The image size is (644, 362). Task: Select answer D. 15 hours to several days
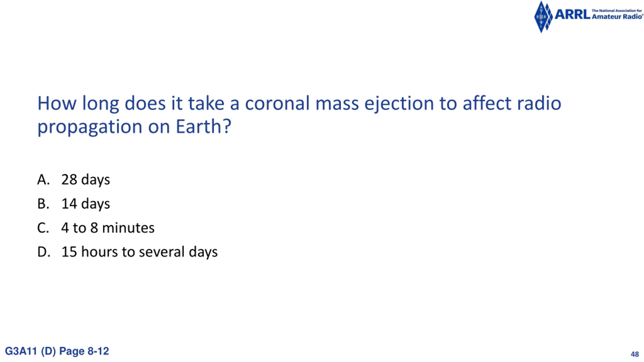point(127,252)
